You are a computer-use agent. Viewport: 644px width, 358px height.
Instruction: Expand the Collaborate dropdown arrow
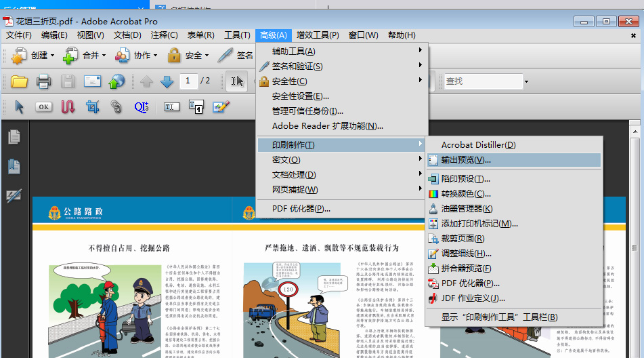pyautogui.click(x=156, y=56)
